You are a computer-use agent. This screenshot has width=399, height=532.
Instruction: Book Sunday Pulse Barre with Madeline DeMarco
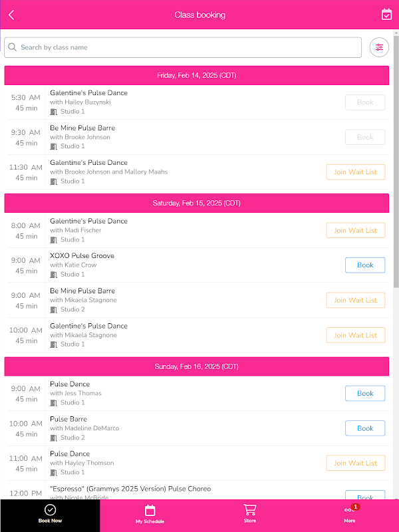364,428
